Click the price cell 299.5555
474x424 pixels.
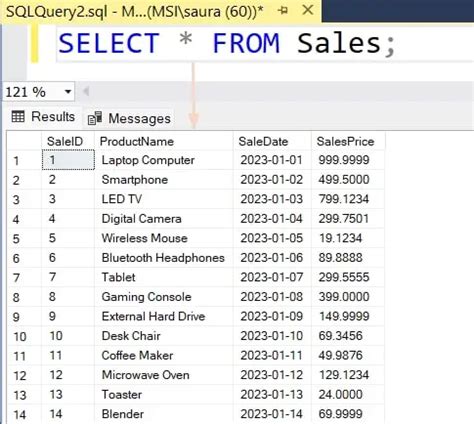pyautogui.click(x=348, y=277)
